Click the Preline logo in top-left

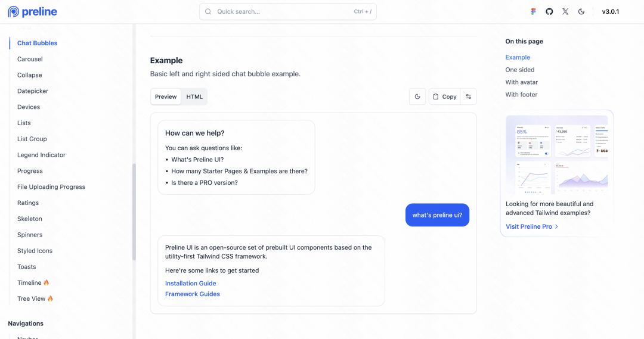coord(33,11)
